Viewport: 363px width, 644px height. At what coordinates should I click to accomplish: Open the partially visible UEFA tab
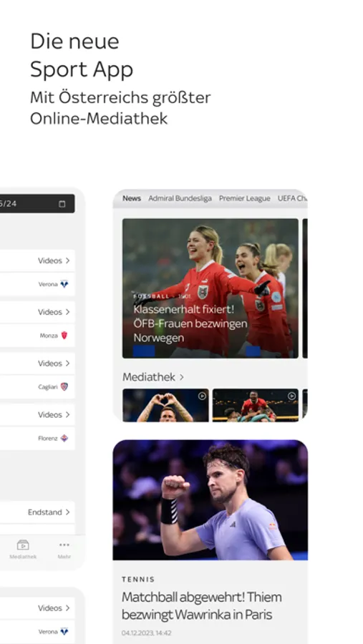click(292, 198)
